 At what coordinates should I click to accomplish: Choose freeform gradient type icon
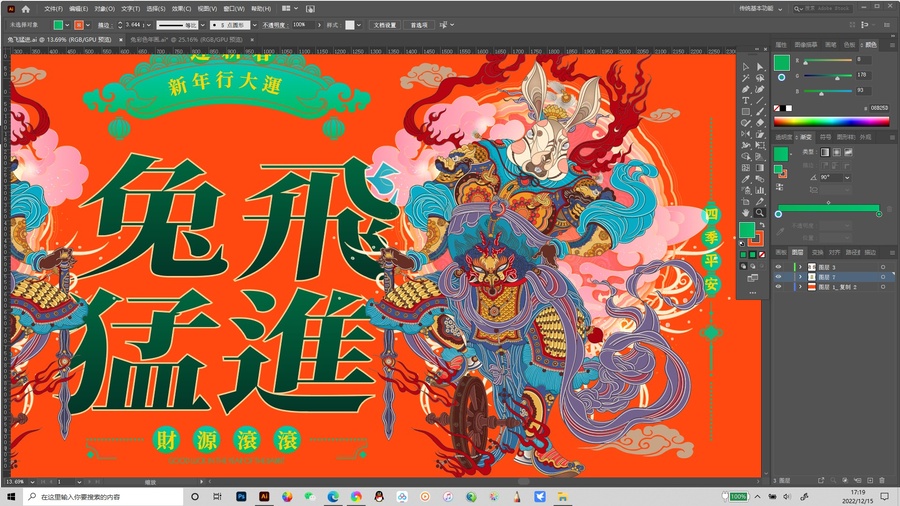point(848,152)
